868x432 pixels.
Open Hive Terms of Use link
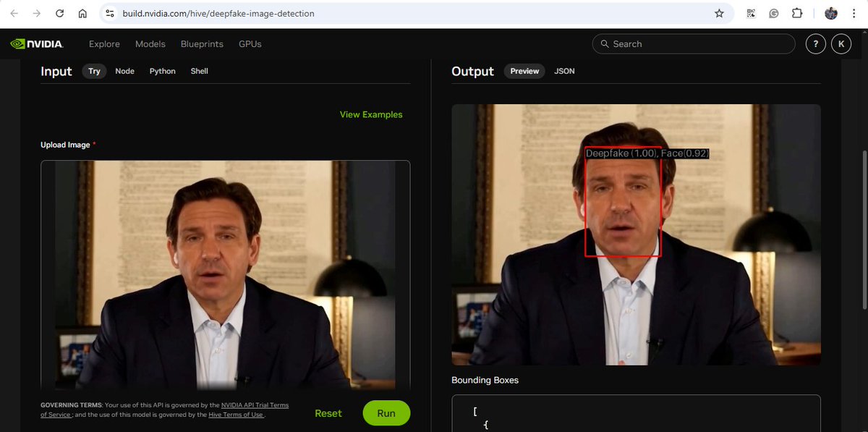tap(236, 415)
